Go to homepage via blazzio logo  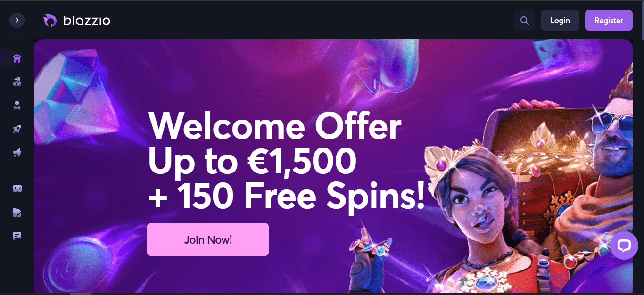[x=77, y=20]
